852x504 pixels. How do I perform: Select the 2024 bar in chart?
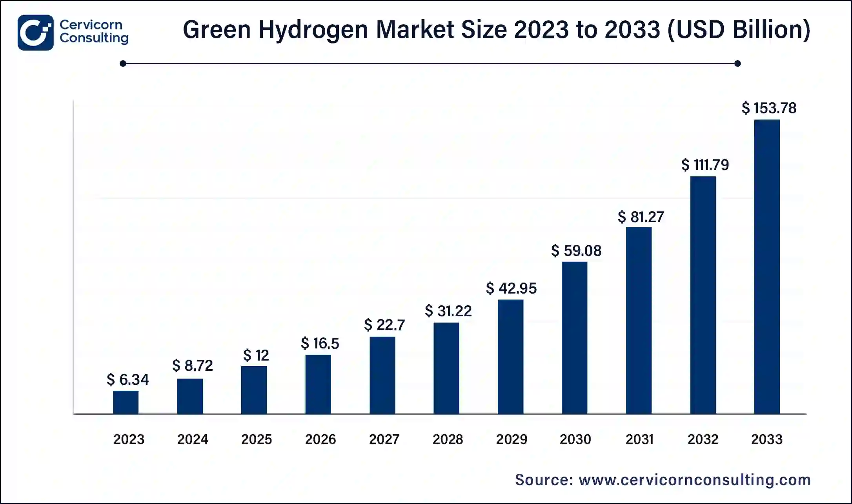coord(190,396)
